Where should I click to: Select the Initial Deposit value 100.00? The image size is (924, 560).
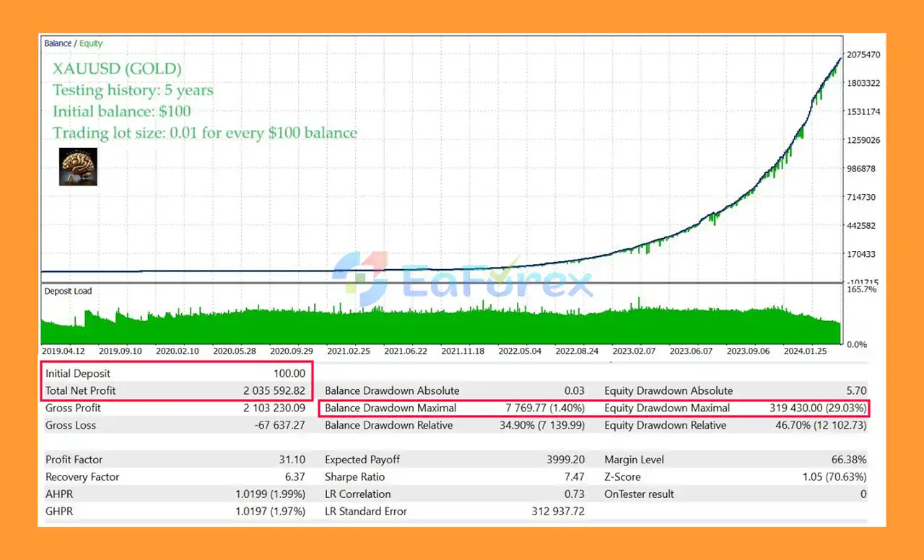(x=289, y=374)
